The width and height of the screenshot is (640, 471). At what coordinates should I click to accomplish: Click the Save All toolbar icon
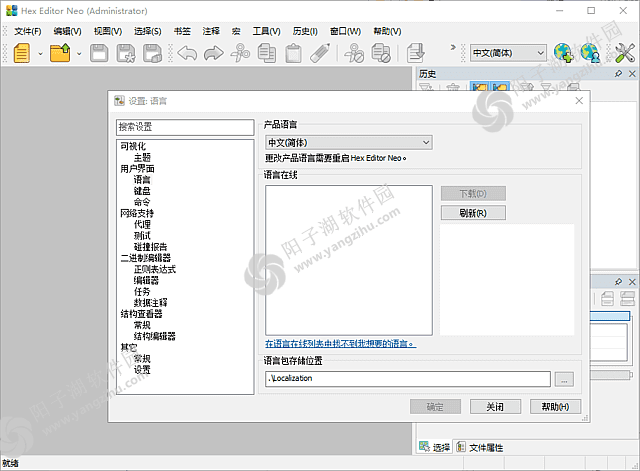152,53
